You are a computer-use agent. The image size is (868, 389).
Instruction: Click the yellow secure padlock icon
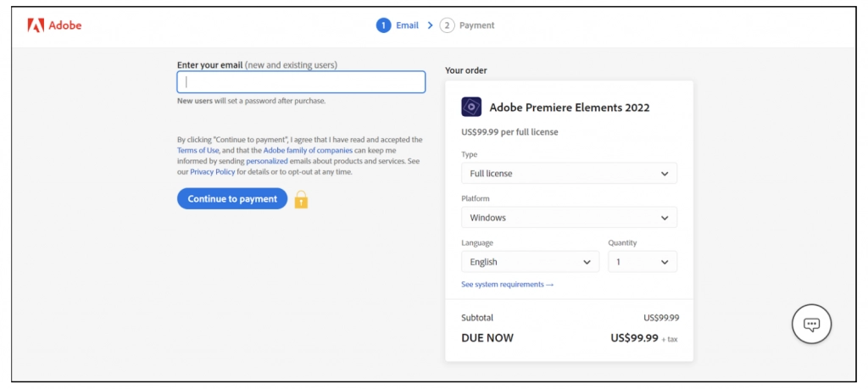point(301,200)
